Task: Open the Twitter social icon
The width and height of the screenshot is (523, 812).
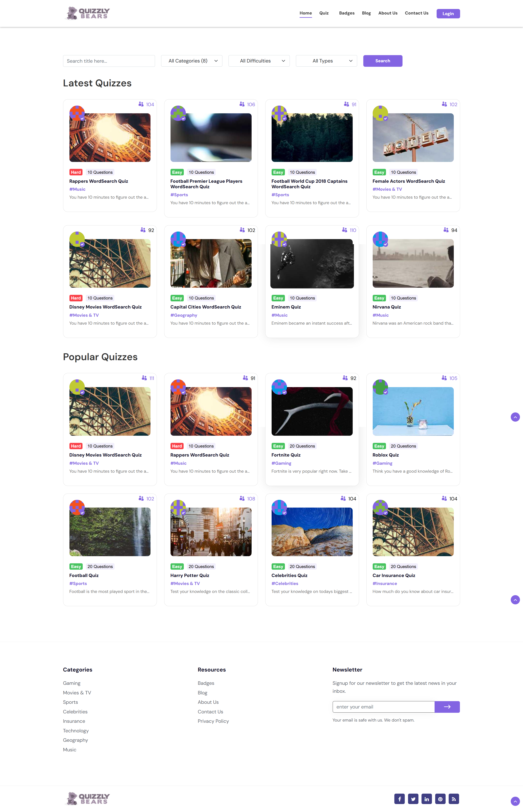Action: click(x=413, y=799)
